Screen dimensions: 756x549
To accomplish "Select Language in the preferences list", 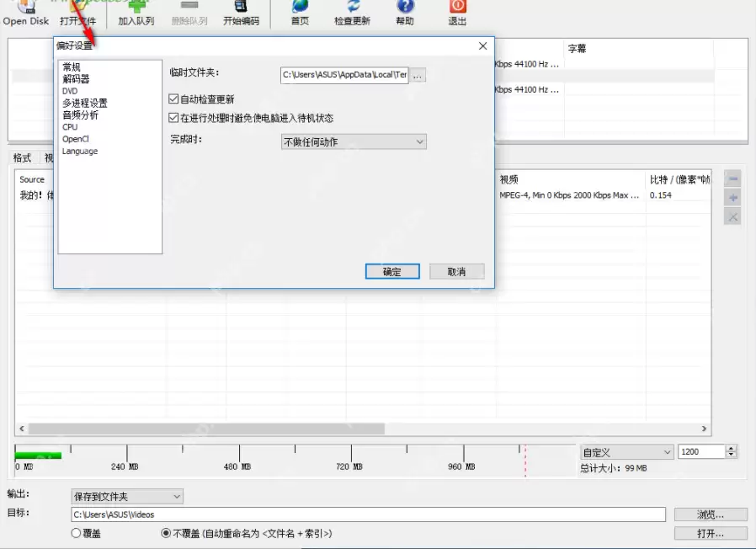I will click(80, 151).
